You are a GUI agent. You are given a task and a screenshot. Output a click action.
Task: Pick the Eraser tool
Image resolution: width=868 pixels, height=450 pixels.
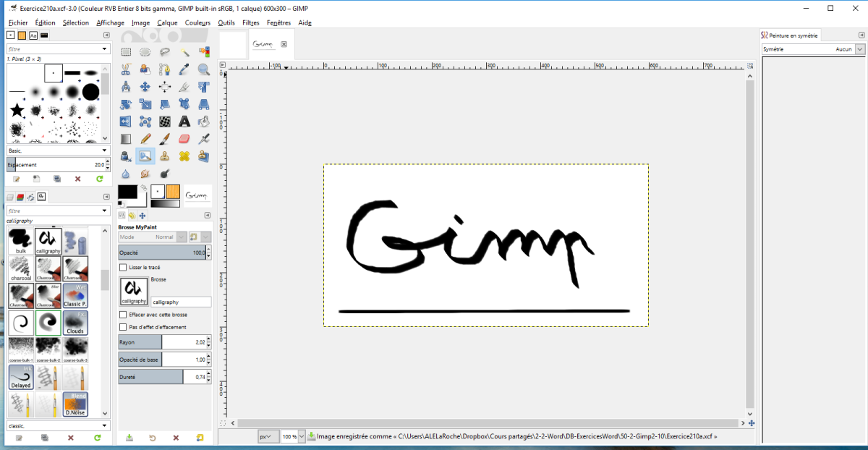[x=184, y=138]
